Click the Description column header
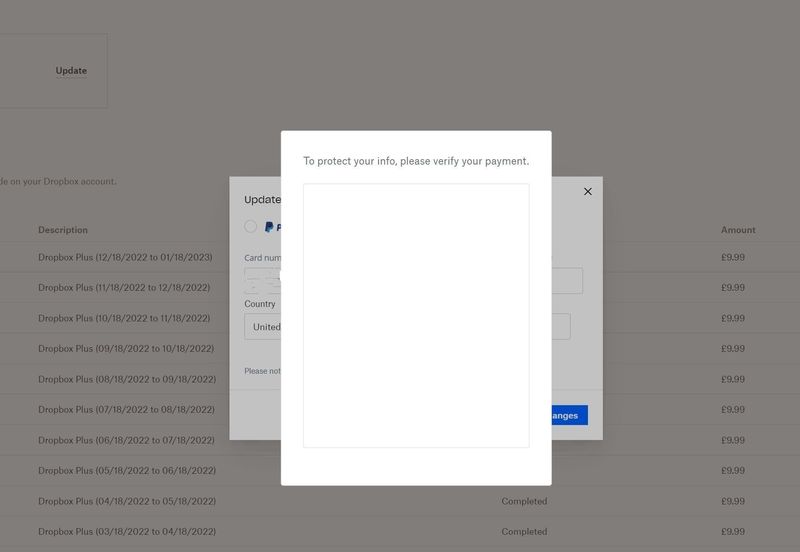800x552 pixels. [63, 230]
